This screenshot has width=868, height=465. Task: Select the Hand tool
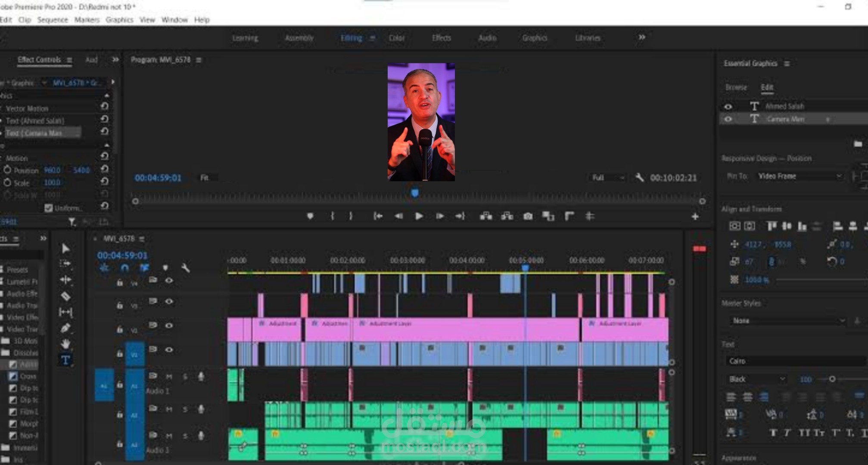[65, 344]
